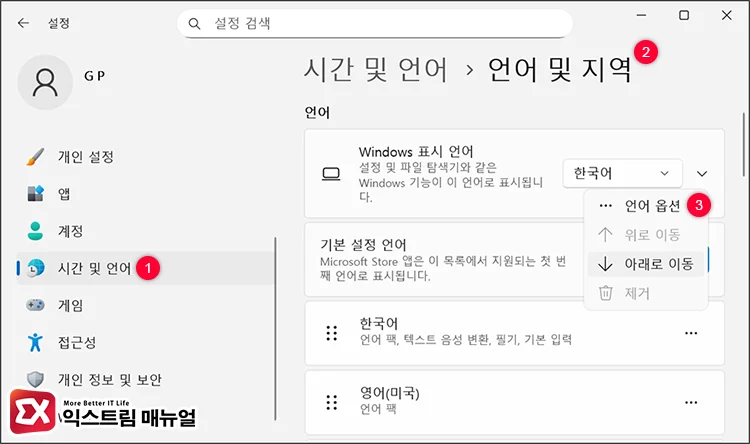Viewport: 750px width, 444px height.
Task: Click the back arrow in Settings
Action: 23,23
